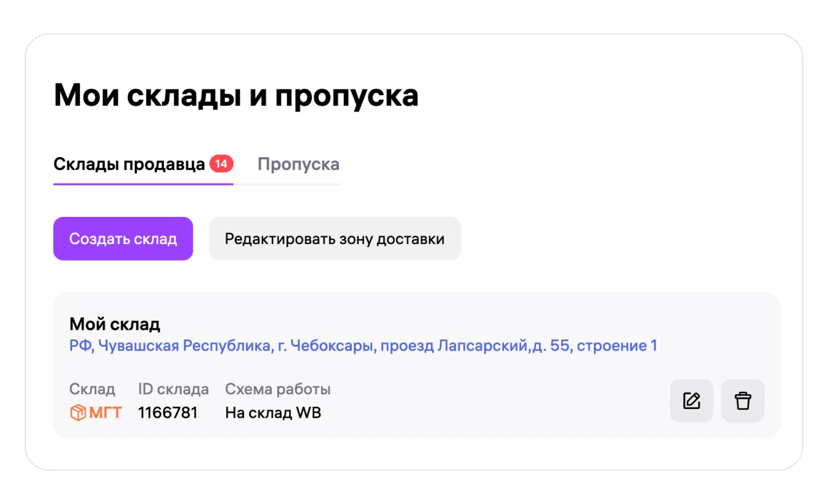Image resolution: width=828 pixels, height=504 pixels.
Task: Click the На склад WB value
Action: (273, 413)
